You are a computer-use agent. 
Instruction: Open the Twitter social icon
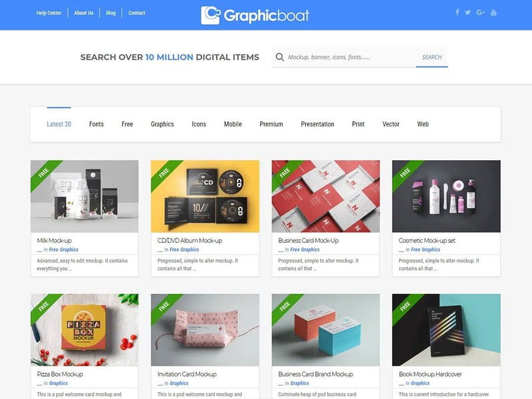point(468,12)
